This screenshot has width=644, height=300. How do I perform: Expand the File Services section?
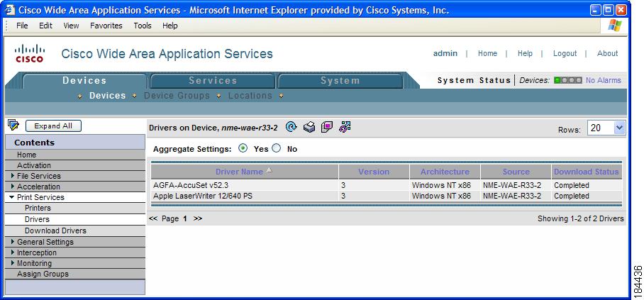pos(13,175)
